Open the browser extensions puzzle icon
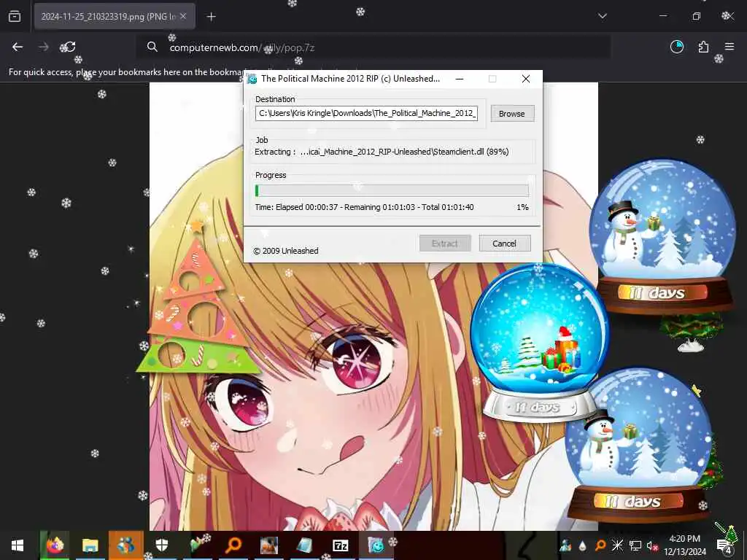Viewport: 747px width, 560px height. 703,47
